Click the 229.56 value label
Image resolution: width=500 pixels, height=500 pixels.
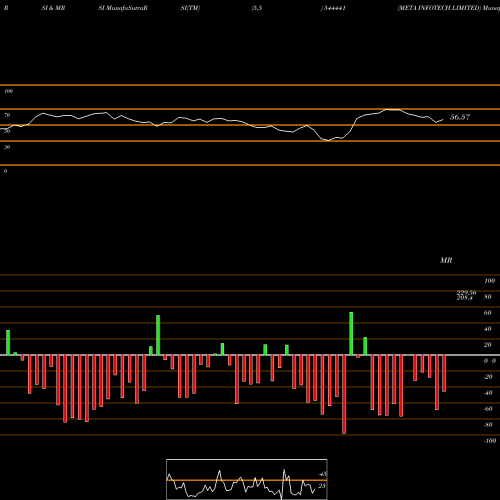pyautogui.click(x=466, y=292)
